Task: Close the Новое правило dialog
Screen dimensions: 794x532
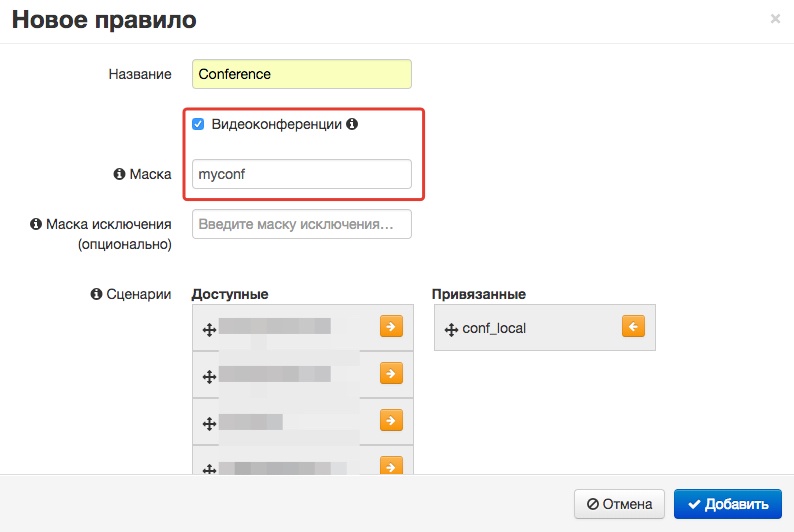Action: (x=775, y=18)
